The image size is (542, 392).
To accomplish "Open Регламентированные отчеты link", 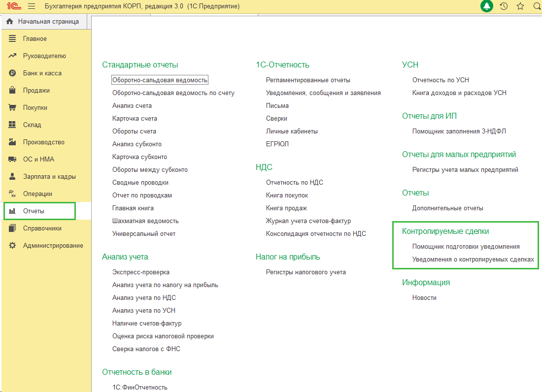I will [308, 80].
